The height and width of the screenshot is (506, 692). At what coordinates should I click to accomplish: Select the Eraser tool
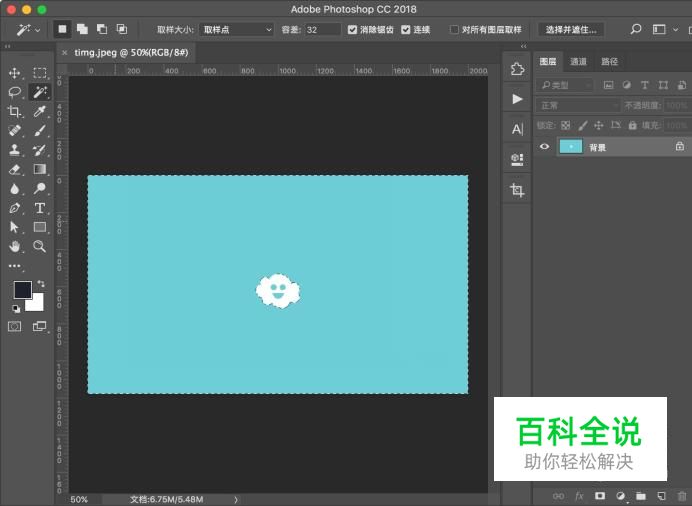pos(15,170)
